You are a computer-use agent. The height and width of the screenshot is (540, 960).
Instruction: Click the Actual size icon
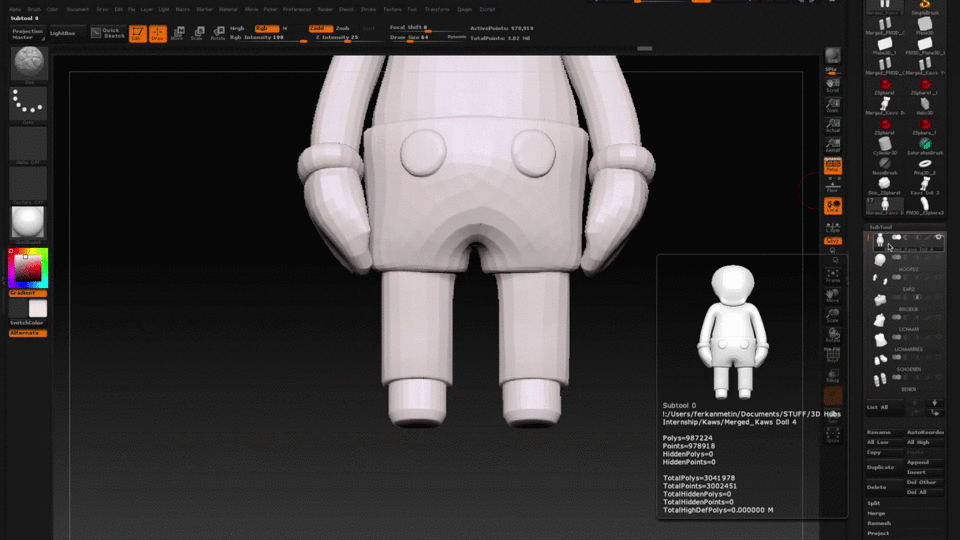coord(833,126)
